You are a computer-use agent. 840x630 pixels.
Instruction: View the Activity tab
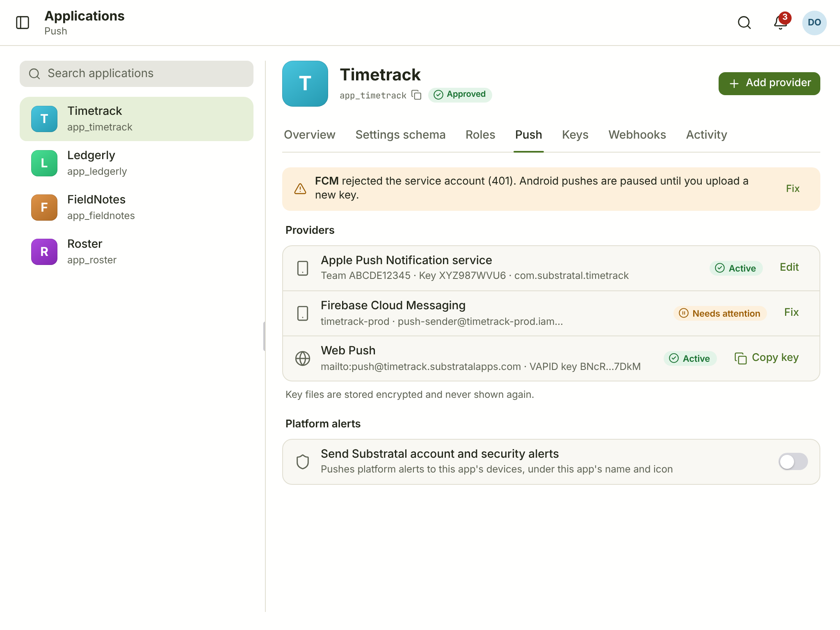tap(706, 135)
